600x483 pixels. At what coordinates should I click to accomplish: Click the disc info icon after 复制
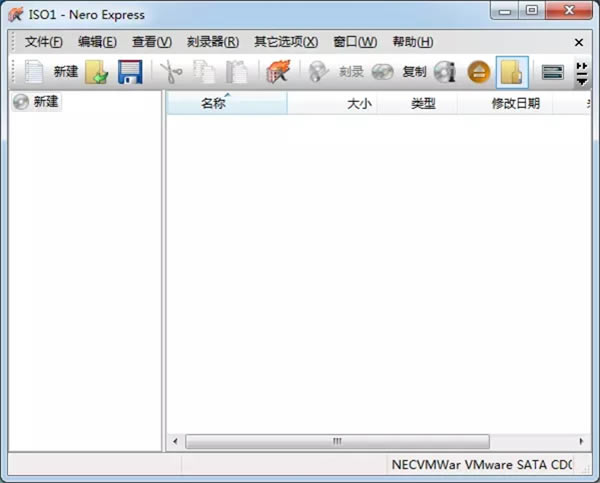(x=445, y=72)
